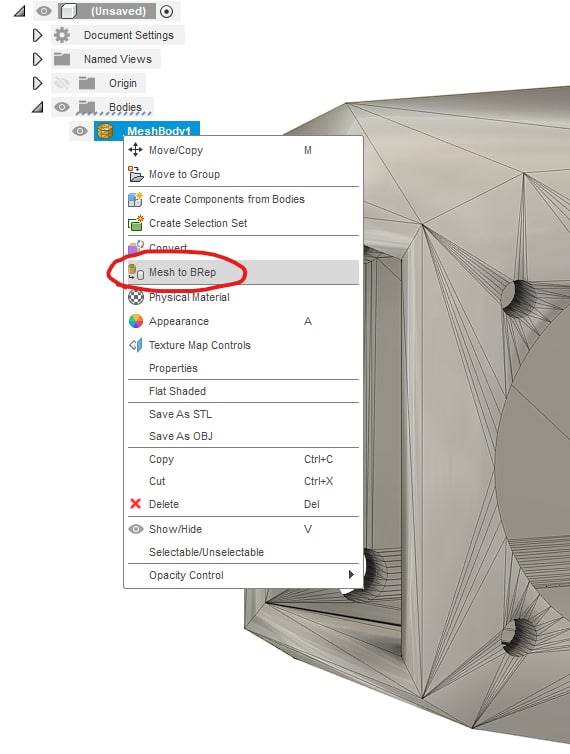Image resolution: width=570 pixels, height=754 pixels.
Task: Click the Appearance color wheel icon
Action: 136,321
